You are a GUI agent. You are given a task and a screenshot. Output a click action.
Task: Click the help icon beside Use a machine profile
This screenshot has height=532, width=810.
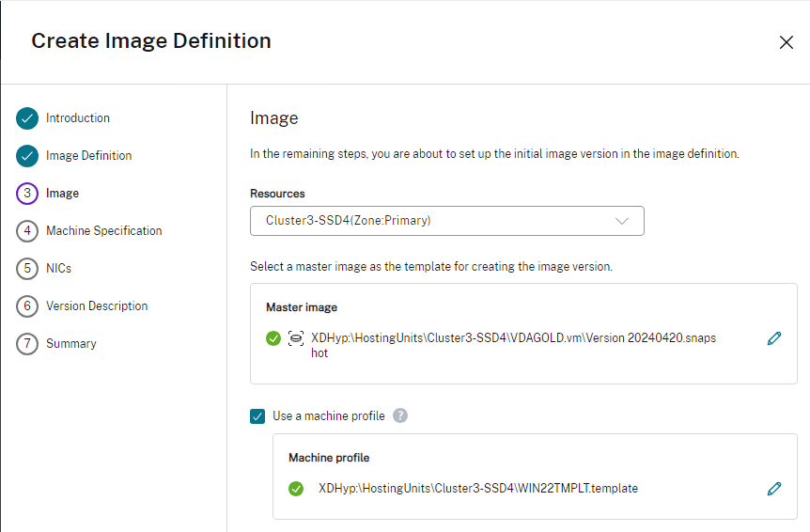click(400, 415)
